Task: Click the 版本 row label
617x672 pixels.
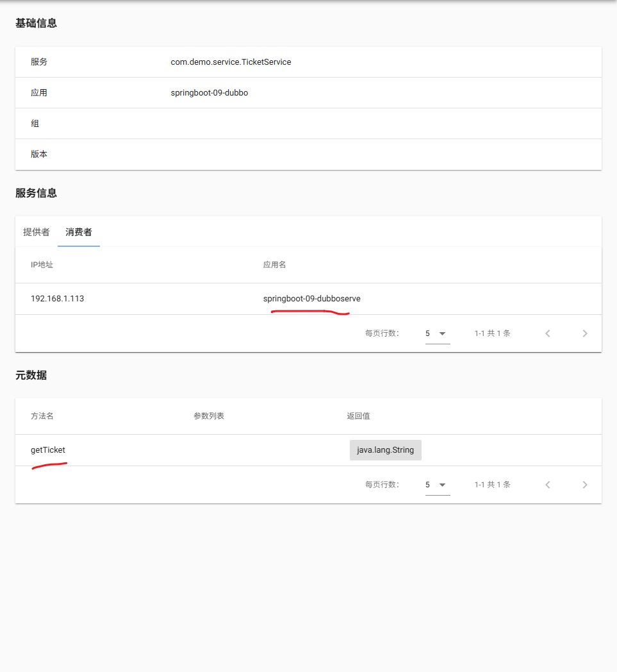Action: (39, 155)
